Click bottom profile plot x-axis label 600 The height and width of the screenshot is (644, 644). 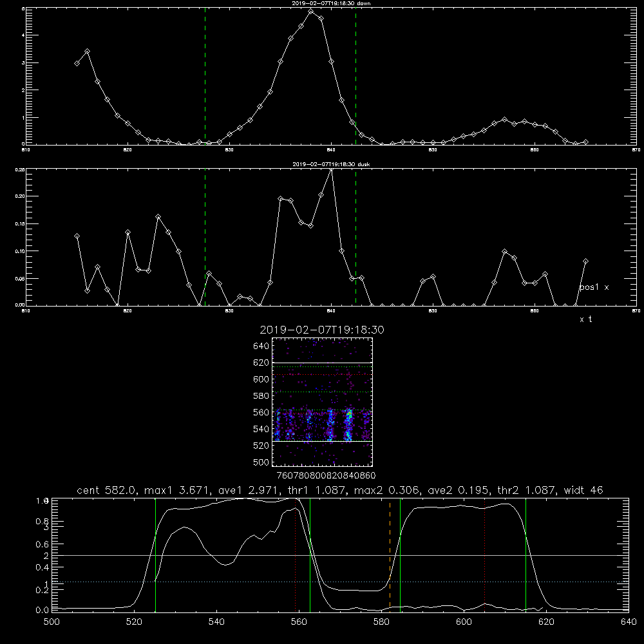pyautogui.click(x=464, y=622)
